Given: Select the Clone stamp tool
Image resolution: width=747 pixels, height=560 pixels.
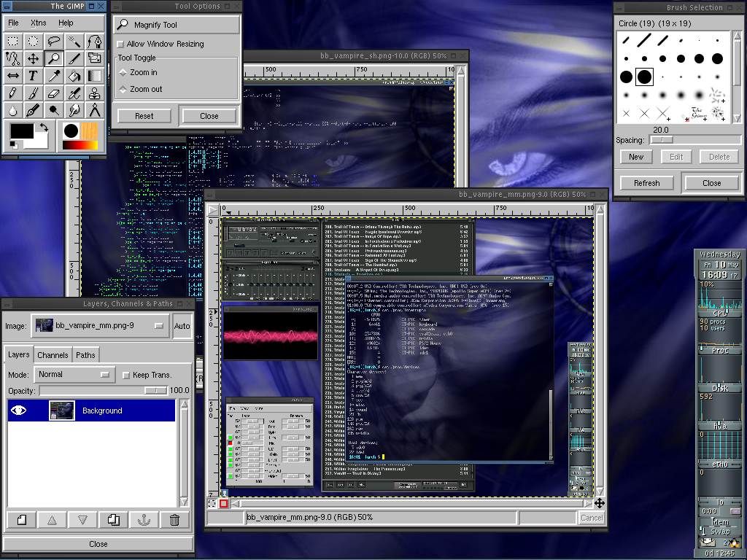Looking at the screenshot, I should (x=94, y=93).
